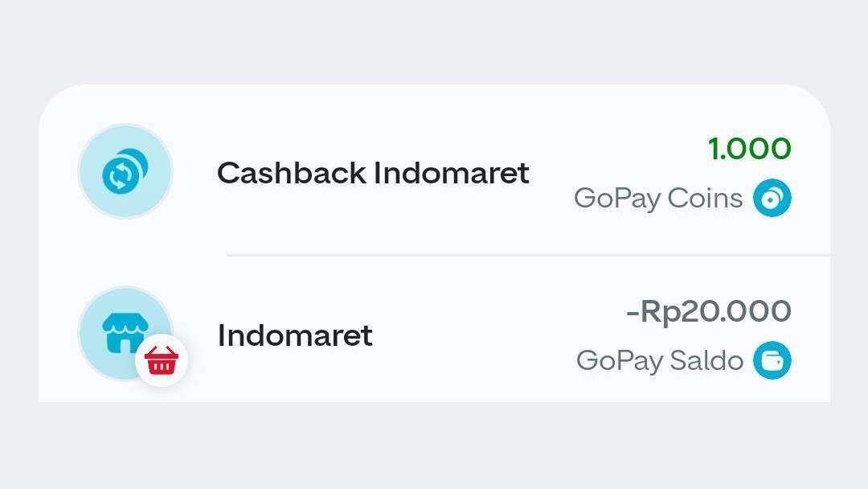This screenshot has width=868, height=489.
Task: Select the GoPay Coins label
Action: pyautogui.click(x=657, y=198)
